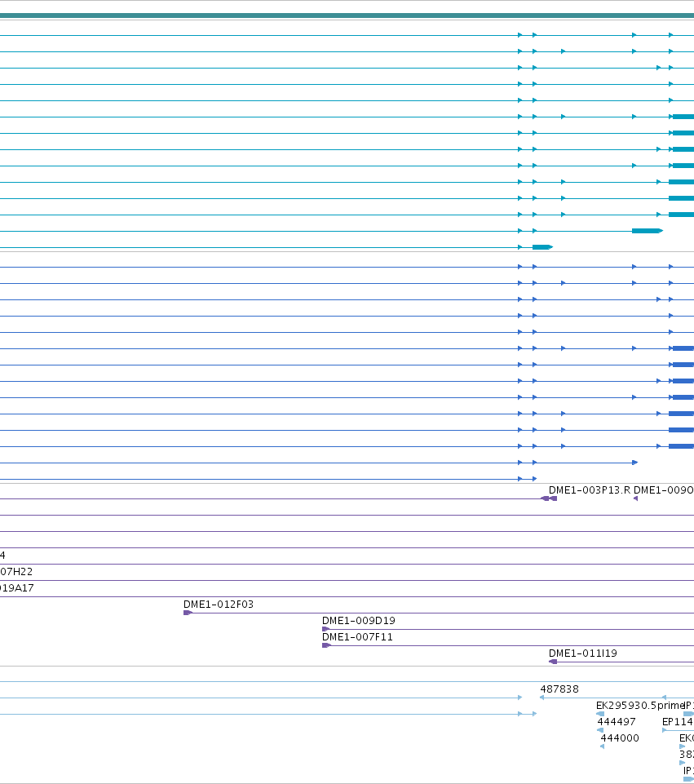Click purple arrow block of DME1-011I19
This screenshot has height=784, width=694.
[553, 662]
